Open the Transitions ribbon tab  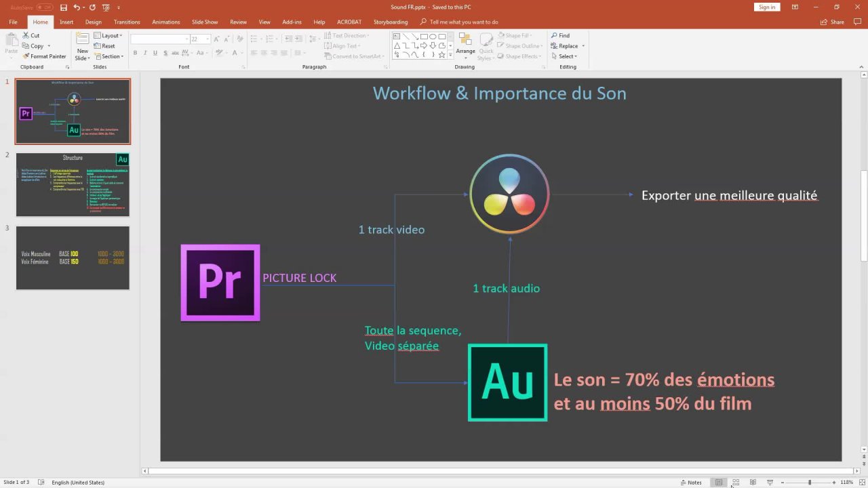(x=127, y=22)
